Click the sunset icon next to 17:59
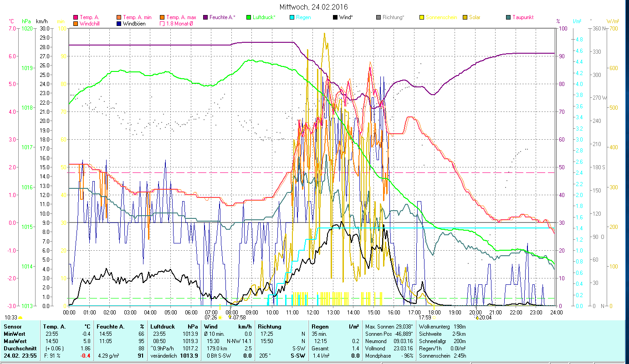Screen dimensions: 629x364 click(434, 318)
